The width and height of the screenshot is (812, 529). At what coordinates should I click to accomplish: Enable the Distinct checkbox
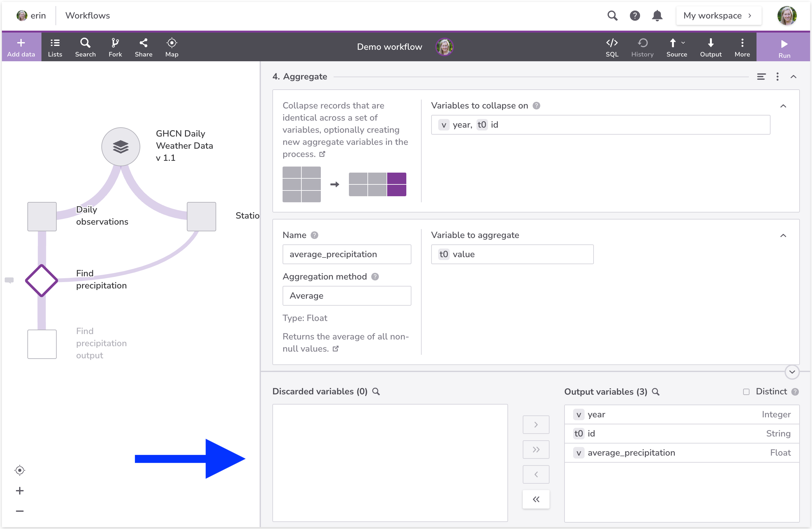coord(746,392)
